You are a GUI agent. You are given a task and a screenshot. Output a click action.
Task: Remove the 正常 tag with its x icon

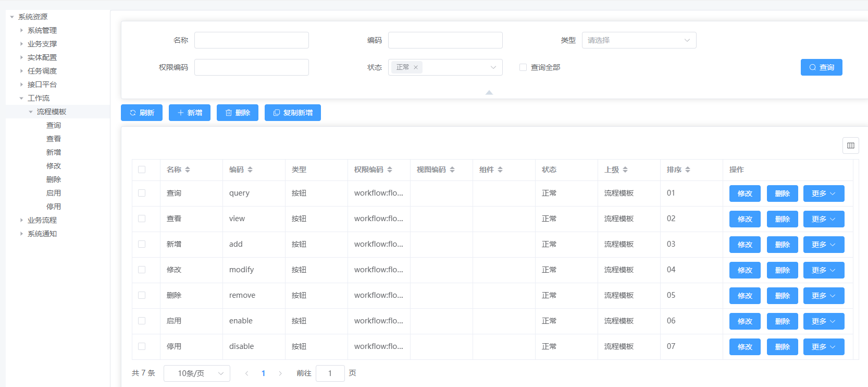pos(416,67)
